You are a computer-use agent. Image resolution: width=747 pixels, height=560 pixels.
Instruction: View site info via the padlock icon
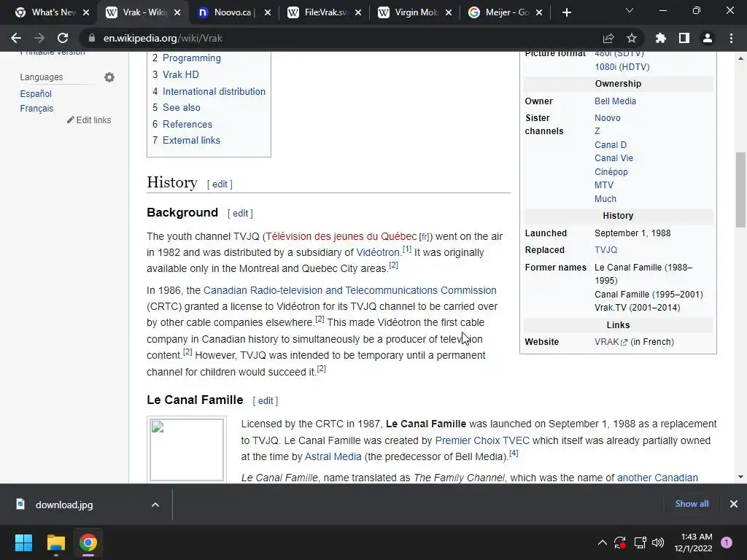click(x=92, y=38)
